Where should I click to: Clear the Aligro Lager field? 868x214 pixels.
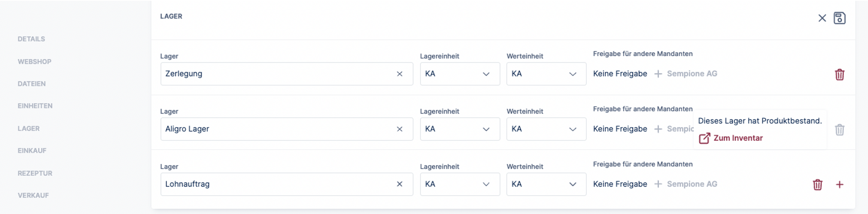pos(399,129)
